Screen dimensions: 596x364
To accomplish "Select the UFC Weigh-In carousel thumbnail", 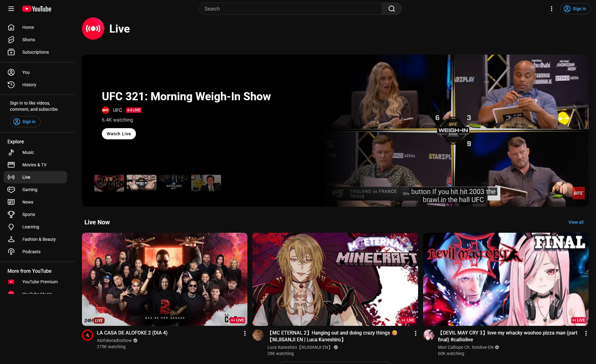I will (x=141, y=183).
